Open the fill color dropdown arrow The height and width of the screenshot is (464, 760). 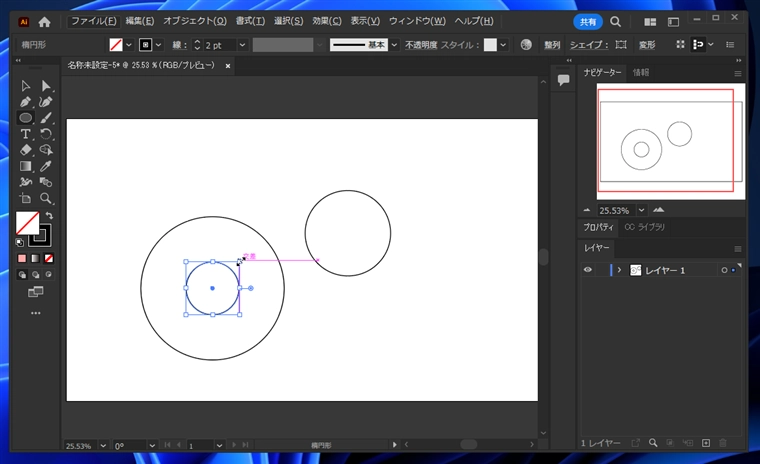point(129,45)
